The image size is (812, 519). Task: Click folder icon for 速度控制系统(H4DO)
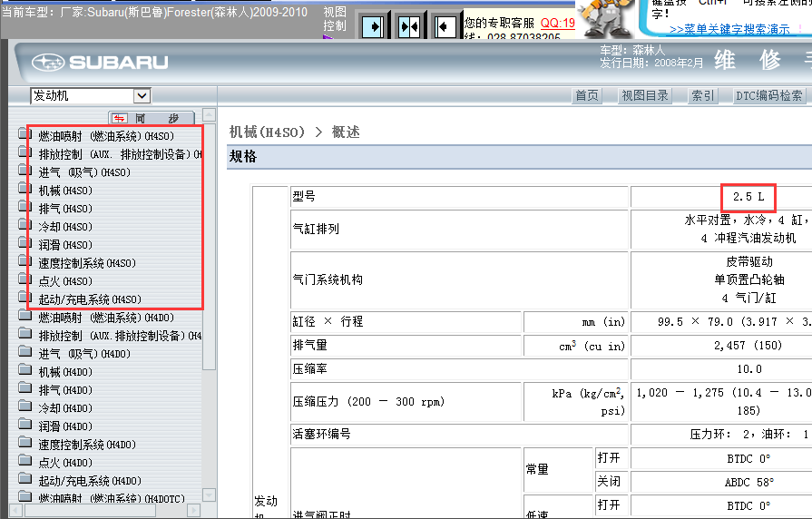coord(24,443)
